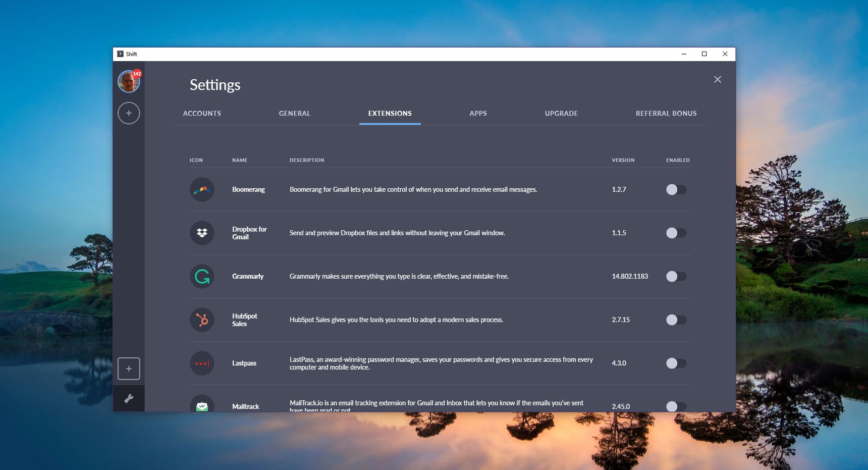Click the Mailtrack extension icon
The height and width of the screenshot is (470, 868).
coord(202,404)
